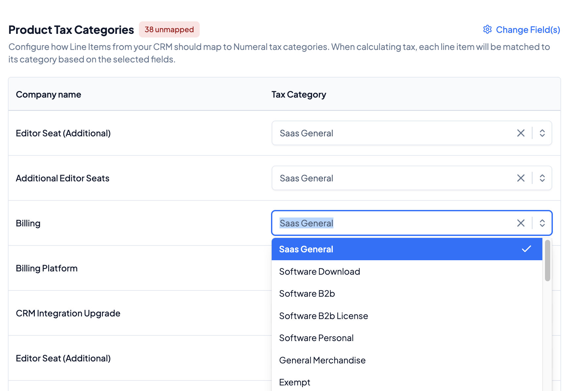Choose Software Download from the dropdown list
Viewport: 588px width, 391px height.
click(x=407, y=271)
